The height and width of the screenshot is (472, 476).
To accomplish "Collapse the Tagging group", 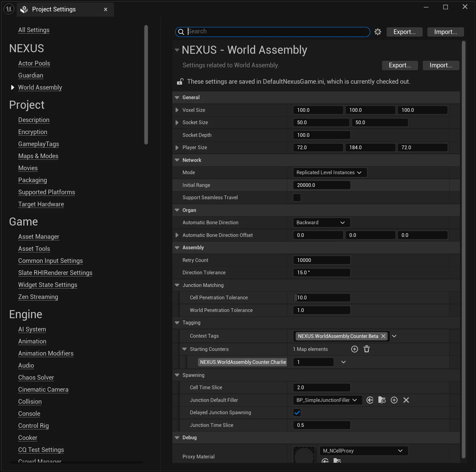I will tap(177, 323).
